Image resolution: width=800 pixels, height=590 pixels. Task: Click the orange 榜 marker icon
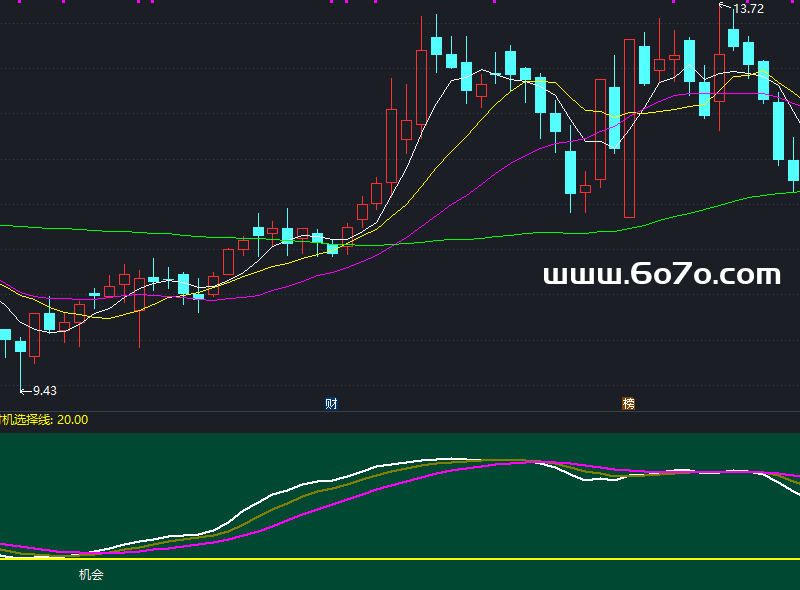628,404
